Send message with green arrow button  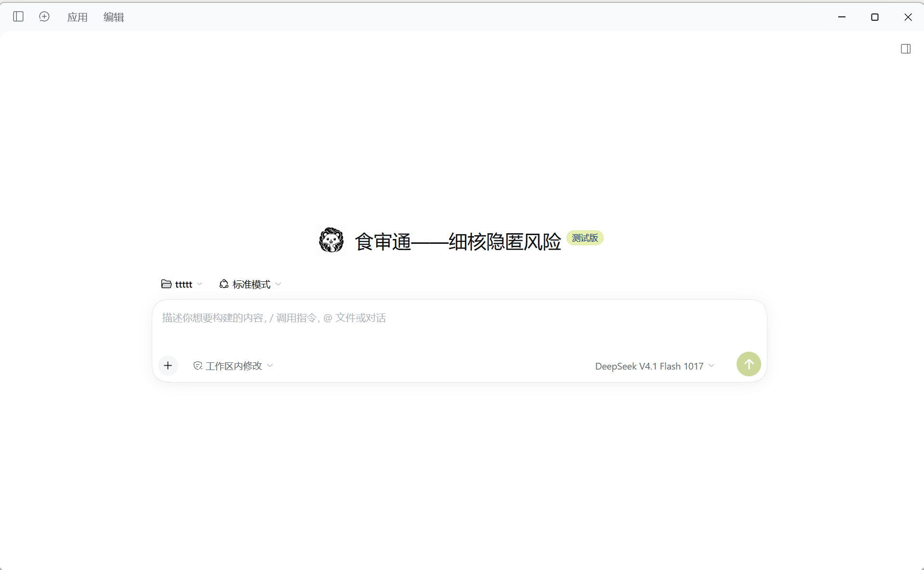pyautogui.click(x=749, y=364)
